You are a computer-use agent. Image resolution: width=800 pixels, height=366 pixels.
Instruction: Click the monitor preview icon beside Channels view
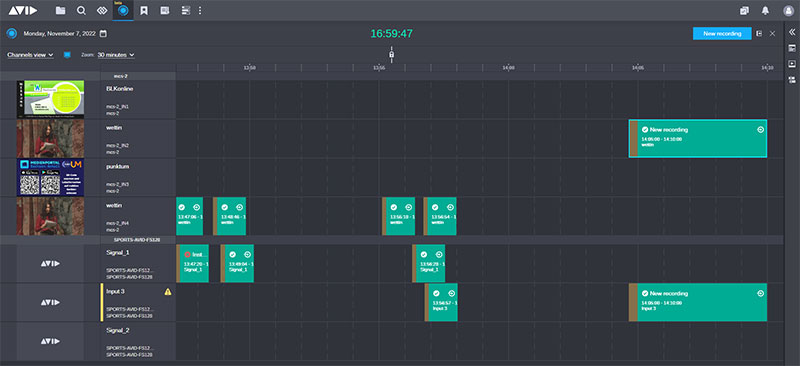(x=67, y=55)
